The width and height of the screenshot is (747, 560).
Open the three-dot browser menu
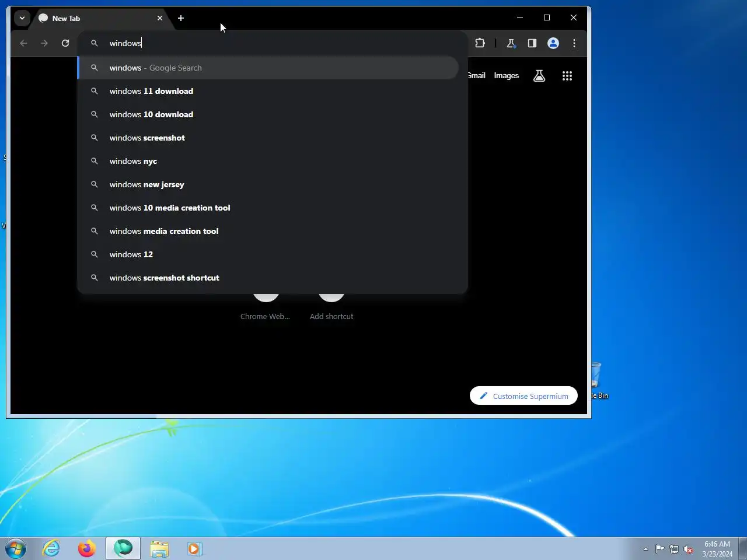tap(574, 43)
